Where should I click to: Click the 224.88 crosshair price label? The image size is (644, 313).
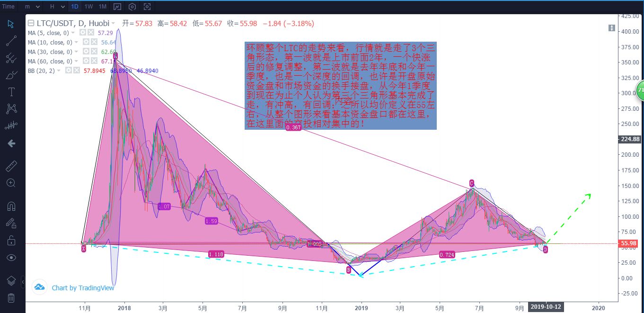coord(631,139)
